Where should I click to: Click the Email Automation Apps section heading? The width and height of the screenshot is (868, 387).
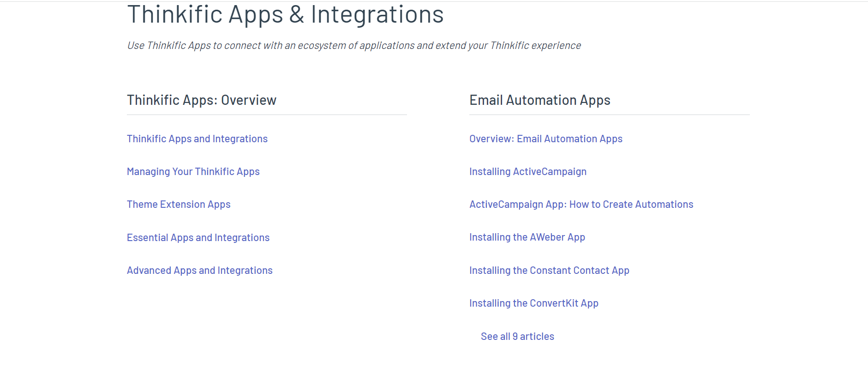coord(540,100)
